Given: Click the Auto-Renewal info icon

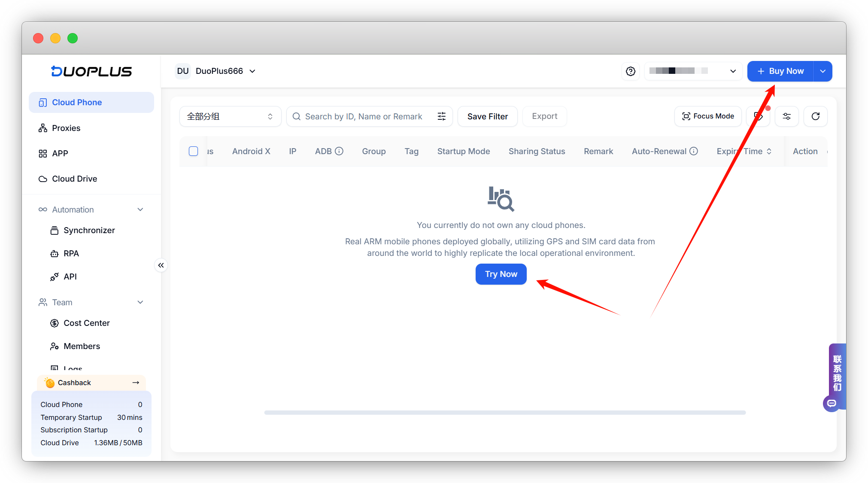Looking at the screenshot, I should click(694, 151).
